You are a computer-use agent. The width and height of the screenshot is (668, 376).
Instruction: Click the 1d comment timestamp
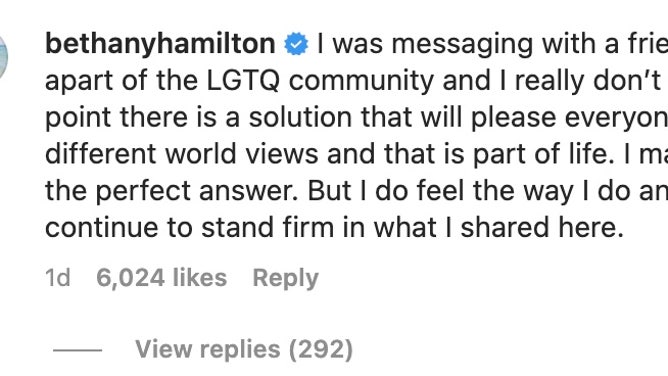(58, 278)
